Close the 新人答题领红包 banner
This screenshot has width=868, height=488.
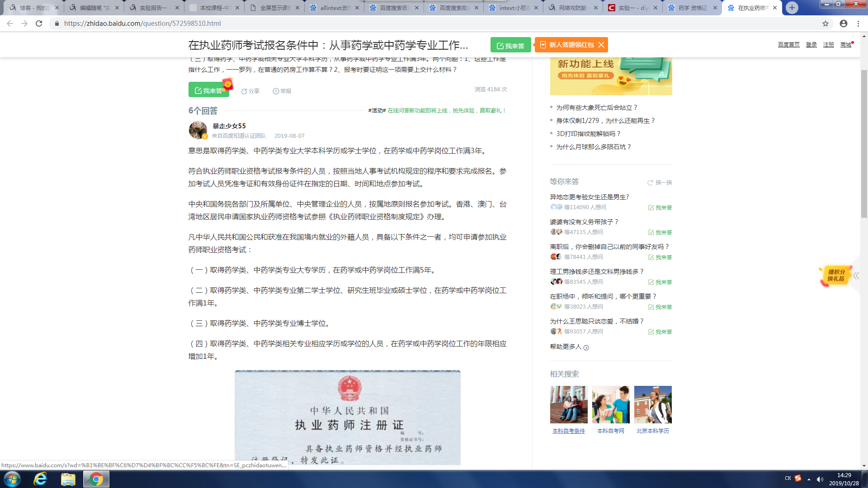coord(601,45)
